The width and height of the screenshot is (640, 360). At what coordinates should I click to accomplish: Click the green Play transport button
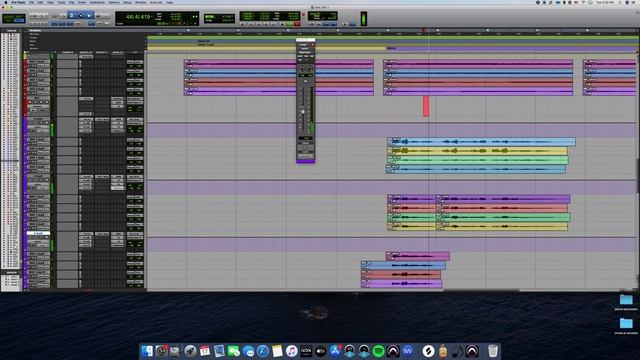click(x=290, y=24)
